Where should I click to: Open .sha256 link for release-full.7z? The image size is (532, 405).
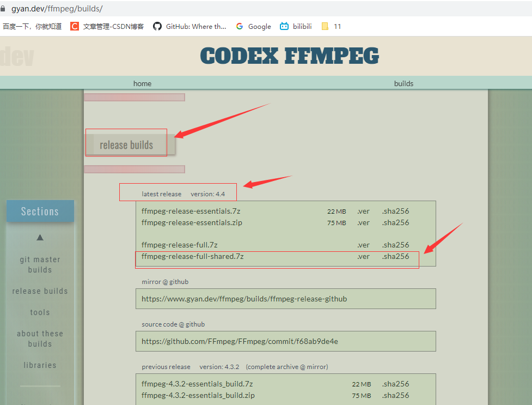click(396, 245)
